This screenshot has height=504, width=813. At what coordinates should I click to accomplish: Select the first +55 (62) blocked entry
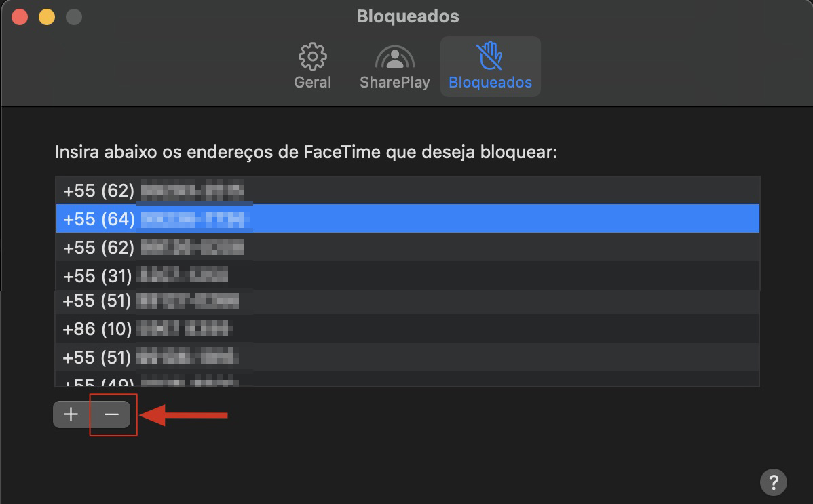pos(204,191)
